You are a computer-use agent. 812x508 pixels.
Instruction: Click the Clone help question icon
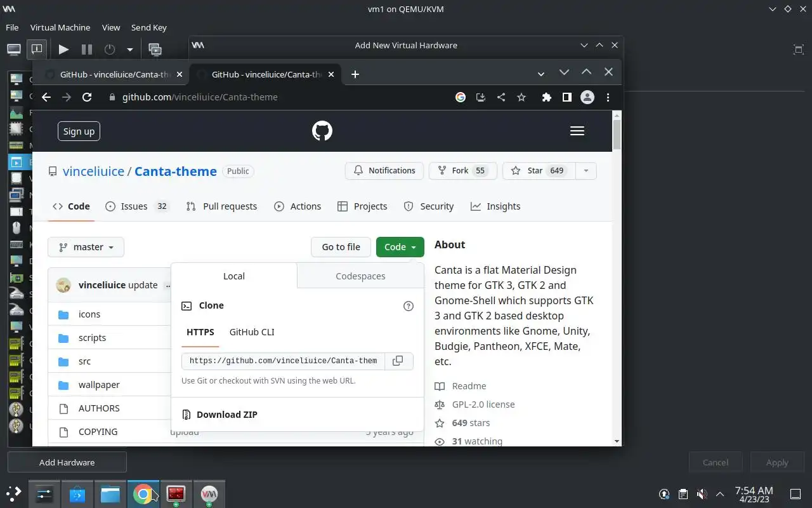point(409,306)
